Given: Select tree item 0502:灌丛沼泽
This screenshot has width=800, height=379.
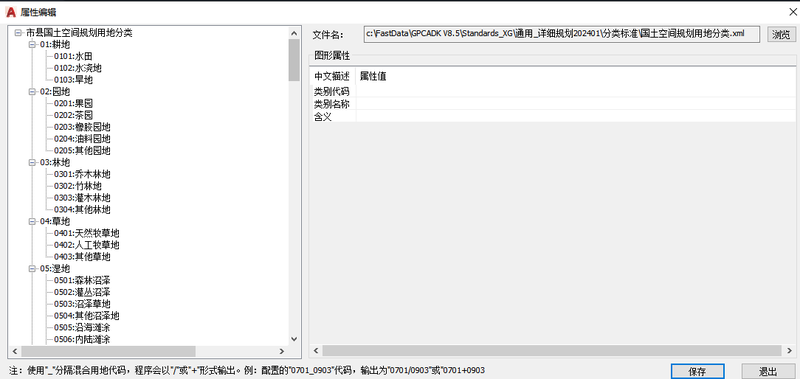Looking at the screenshot, I should pos(82,292).
